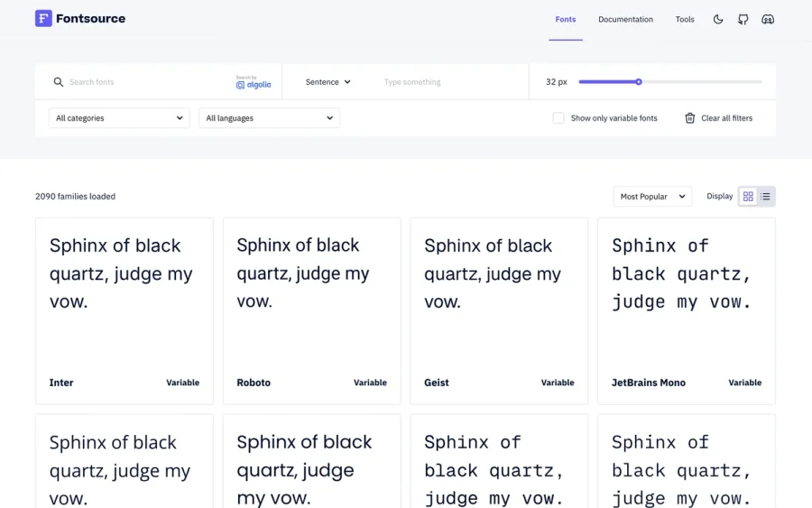The width and height of the screenshot is (812, 508).
Task: Click the Variable label on Geist card
Action: click(558, 383)
